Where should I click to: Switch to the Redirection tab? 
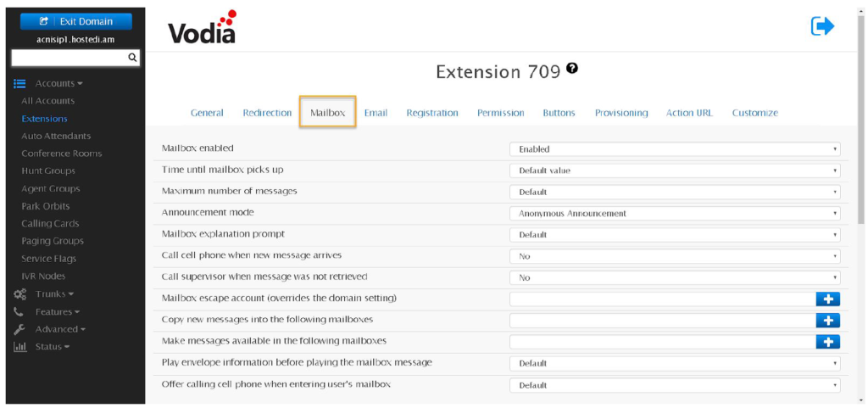click(267, 113)
